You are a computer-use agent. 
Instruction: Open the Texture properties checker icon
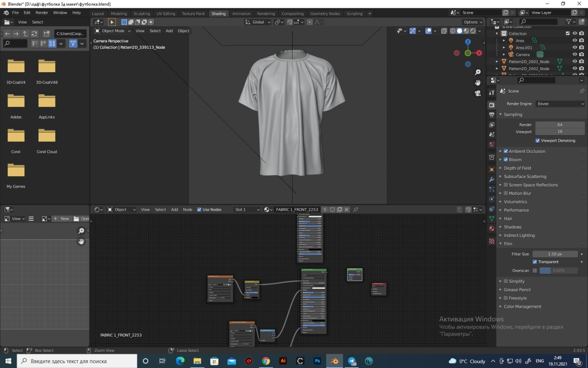point(492,241)
